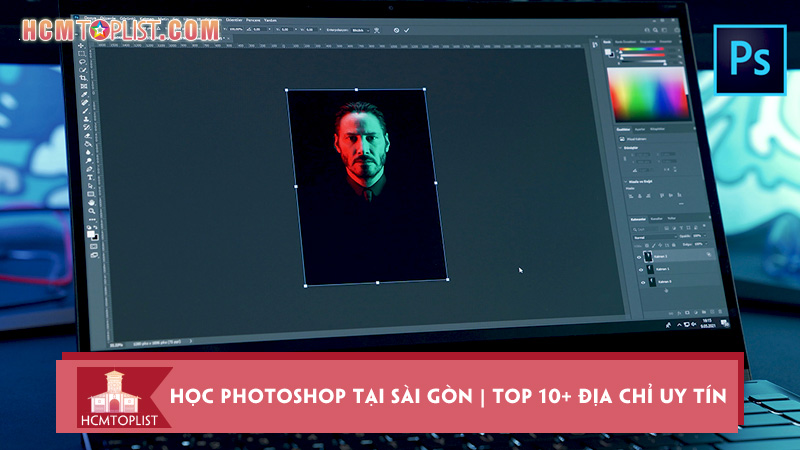800x450 pixels.
Task: Hide the bottom layer via eye icon
Action: coord(643,283)
